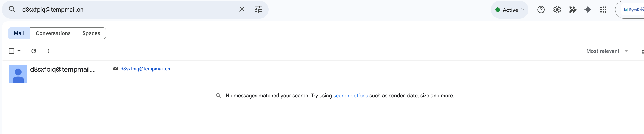Switch to the Conversations tab
The image size is (644, 134).
(53, 33)
